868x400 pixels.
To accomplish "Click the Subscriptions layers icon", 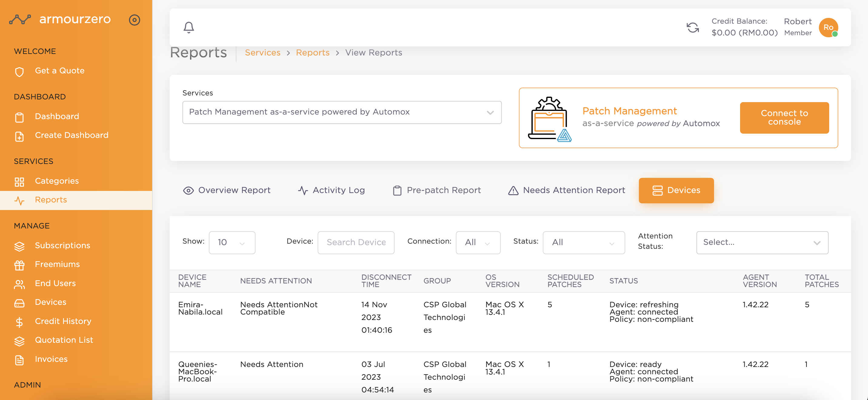I will pos(19,246).
